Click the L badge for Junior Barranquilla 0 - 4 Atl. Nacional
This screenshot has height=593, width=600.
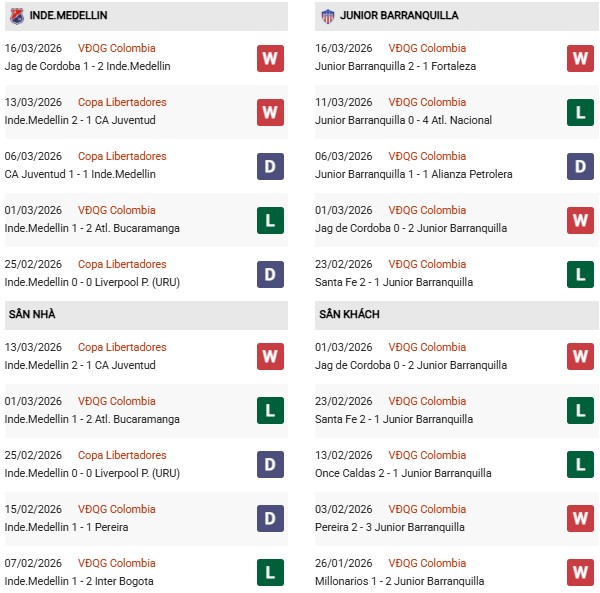point(581,112)
